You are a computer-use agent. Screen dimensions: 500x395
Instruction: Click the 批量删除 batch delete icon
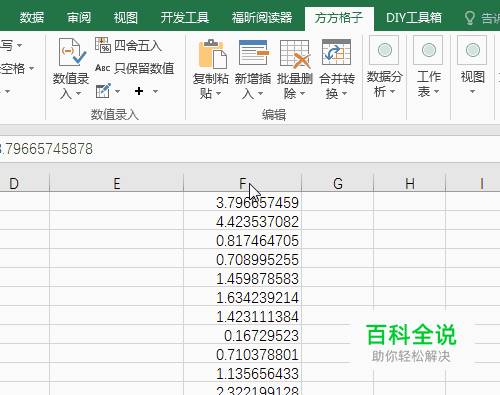point(295,53)
